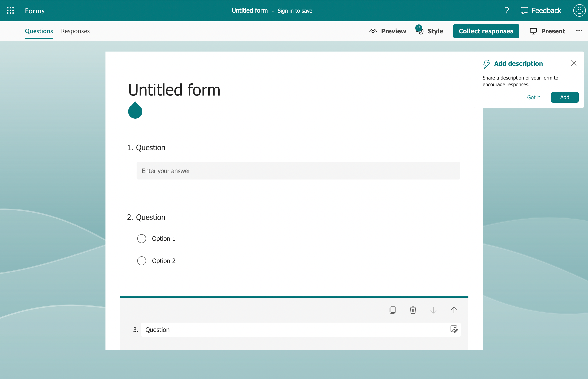
Task: Move question 3 up with arrow icon
Action: (x=454, y=309)
